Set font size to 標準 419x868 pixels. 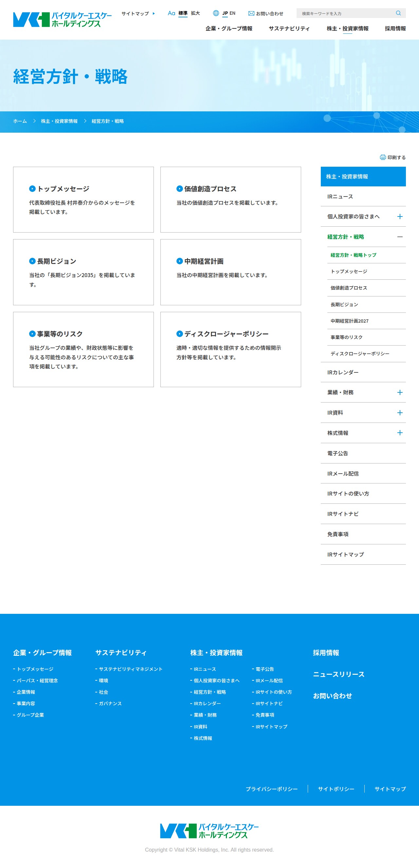tap(183, 13)
